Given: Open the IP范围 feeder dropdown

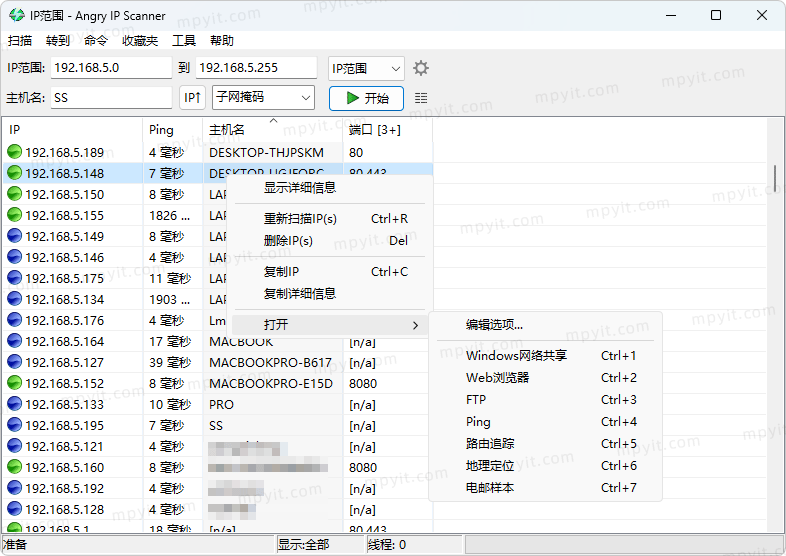Looking at the screenshot, I should 366,68.
